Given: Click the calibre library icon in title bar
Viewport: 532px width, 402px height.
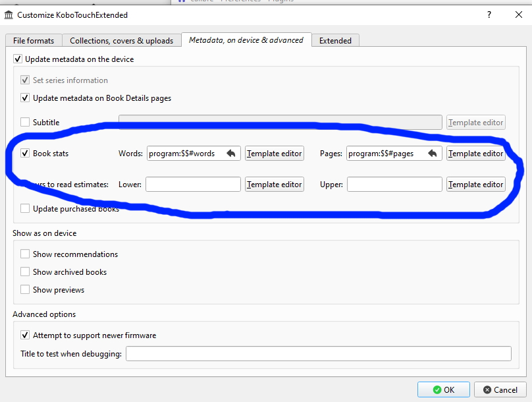Looking at the screenshot, I should point(9,15).
